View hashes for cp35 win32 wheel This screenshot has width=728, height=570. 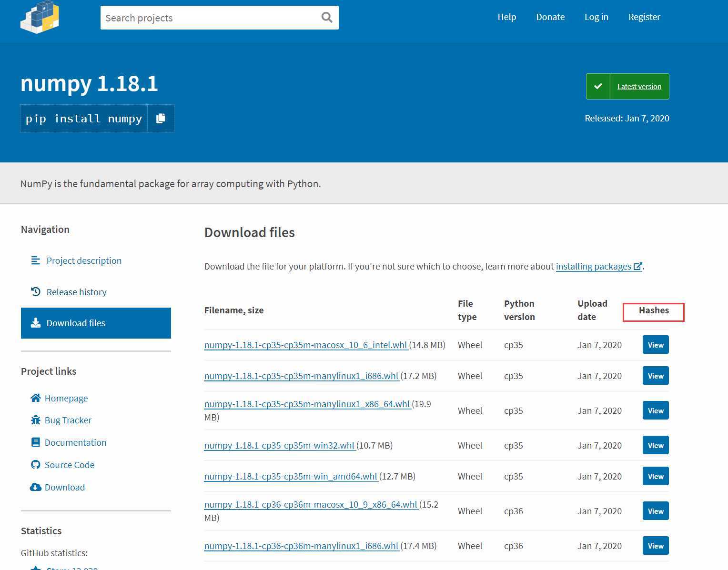pyautogui.click(x=656, y=445)
